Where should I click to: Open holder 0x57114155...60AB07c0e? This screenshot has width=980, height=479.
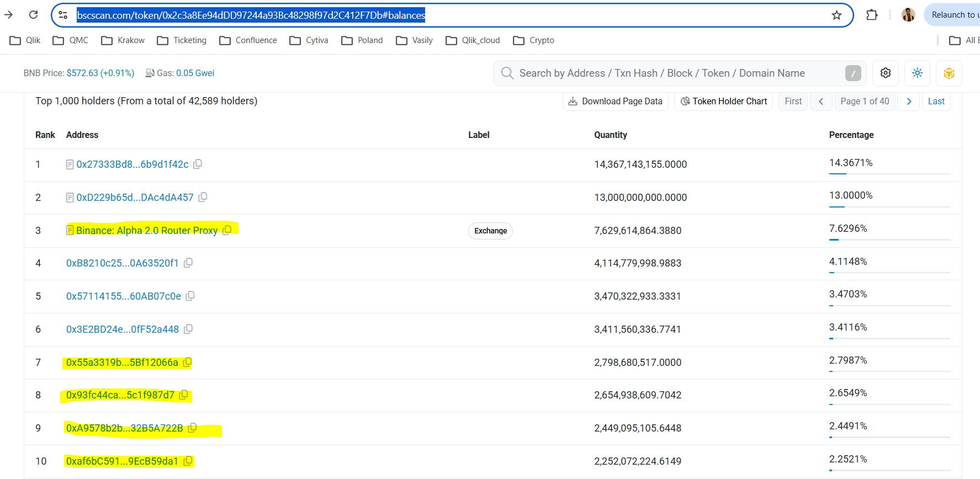coord(124,296)
